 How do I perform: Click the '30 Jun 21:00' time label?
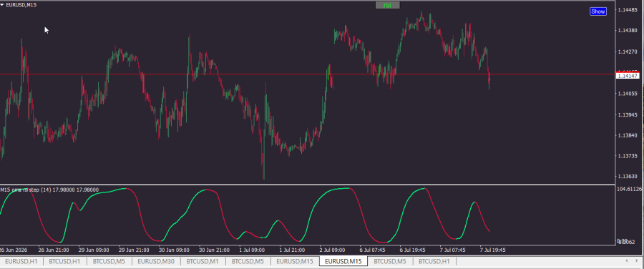[215, 250]
